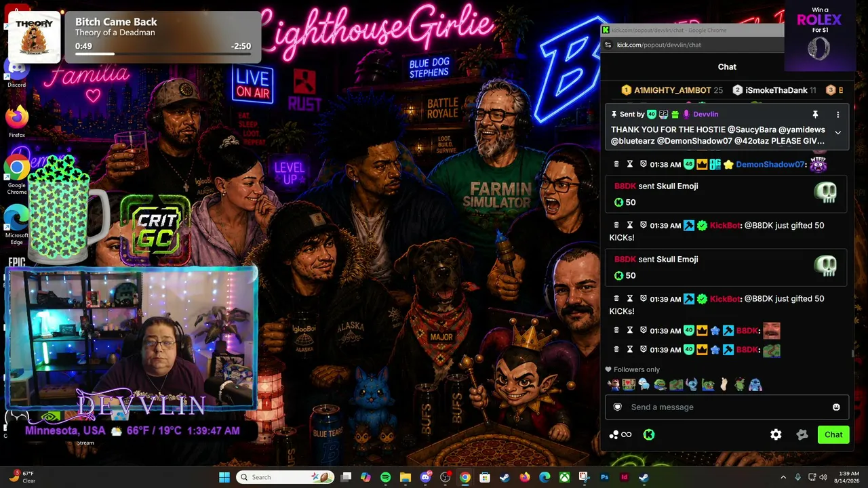Timeout DemonShadow07 using the hourglass icon
The height and width of the screenshot is (488, 868).
pyautogui.click(x=630, y=165)
